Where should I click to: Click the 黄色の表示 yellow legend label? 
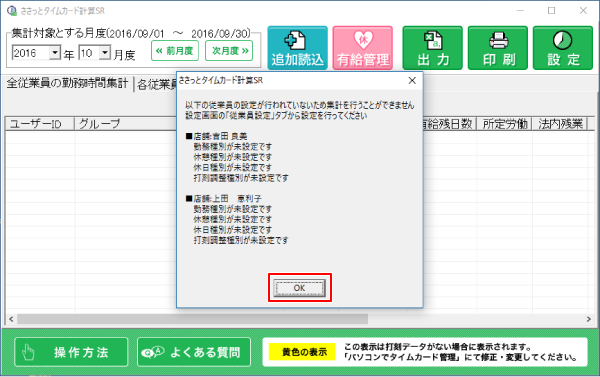coord(302,352)
